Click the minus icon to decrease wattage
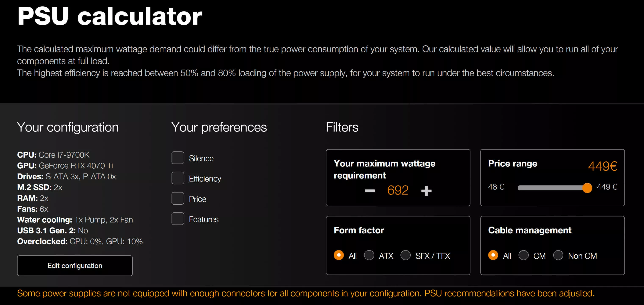 pos(370,191)
